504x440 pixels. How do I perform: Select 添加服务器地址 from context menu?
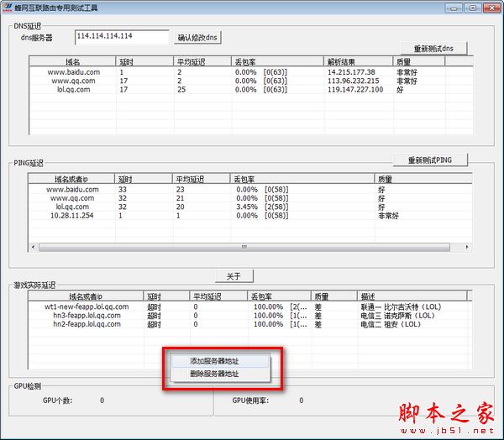click(x=220, y=361)
